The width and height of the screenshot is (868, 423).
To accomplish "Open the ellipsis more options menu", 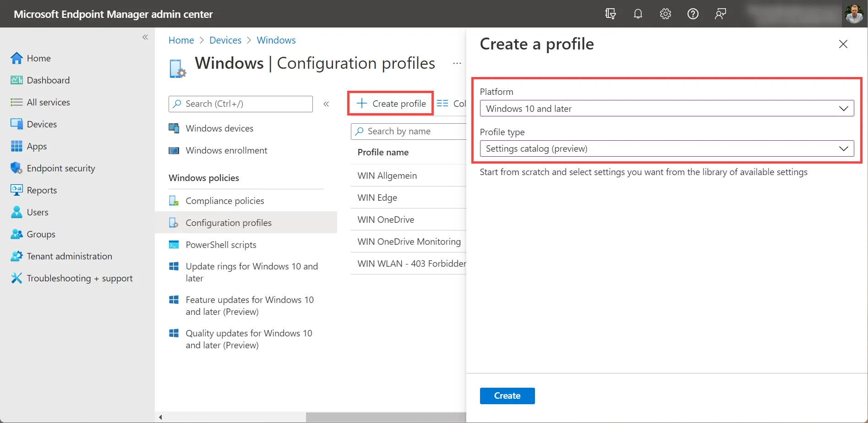I will coord(457,63).
